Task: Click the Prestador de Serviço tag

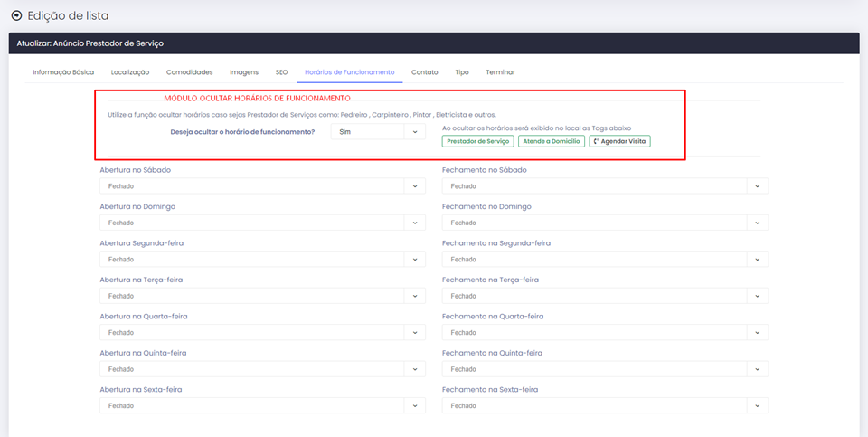Action: (477, 141)
